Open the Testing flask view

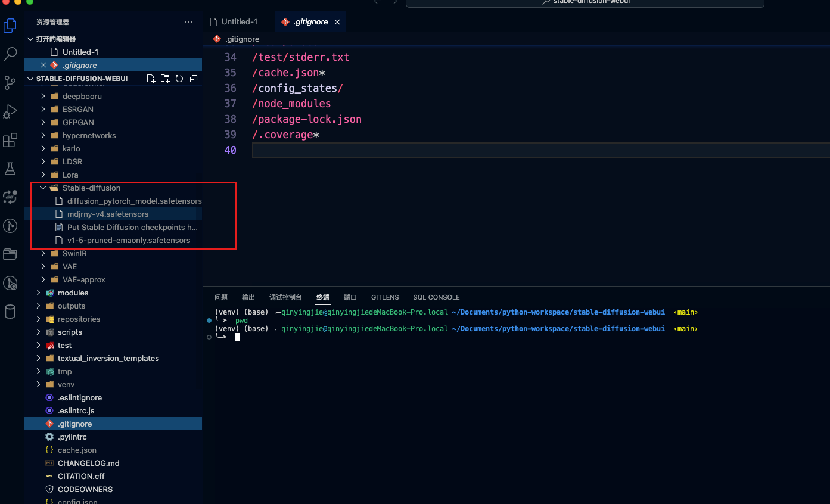click(x=10, y=169)
